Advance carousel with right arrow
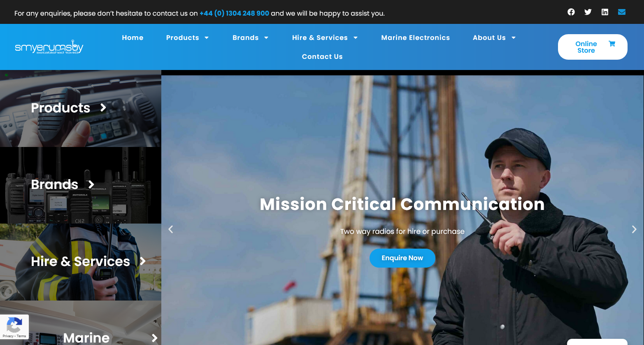This screenshot has width=644, height=345. (634, 229)
